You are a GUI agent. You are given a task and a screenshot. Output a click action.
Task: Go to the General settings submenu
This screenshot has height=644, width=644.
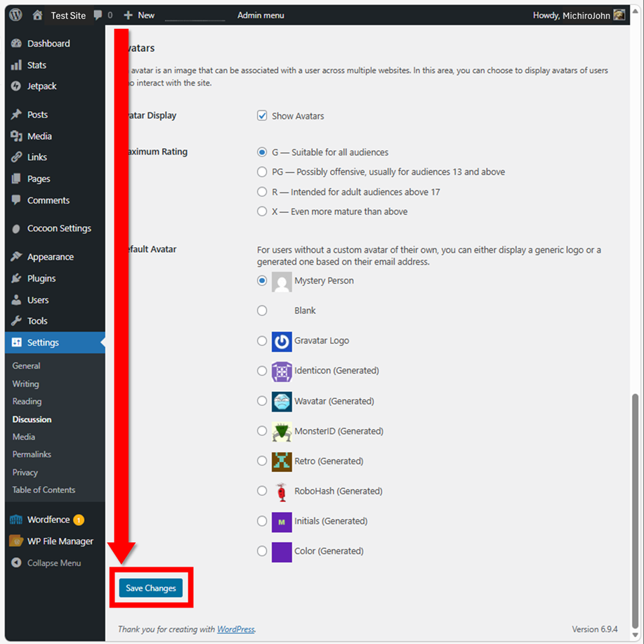[x=26, y=366]
